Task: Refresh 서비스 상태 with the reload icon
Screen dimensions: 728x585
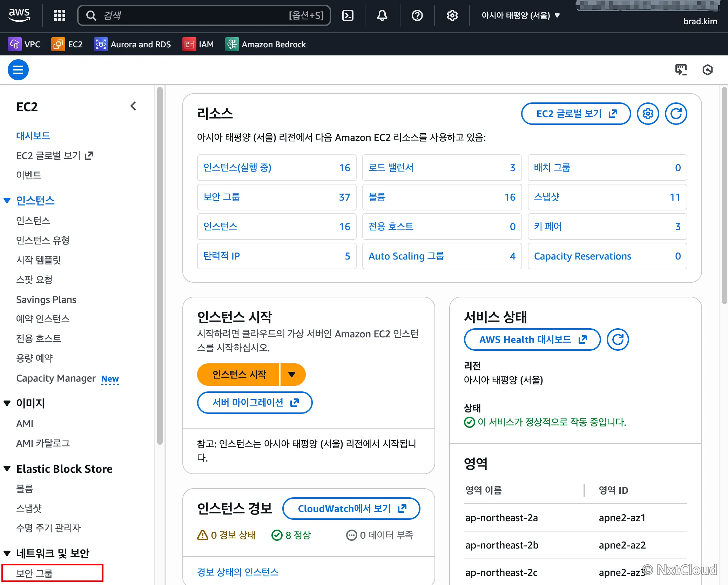Action: (x=618, y=339)
